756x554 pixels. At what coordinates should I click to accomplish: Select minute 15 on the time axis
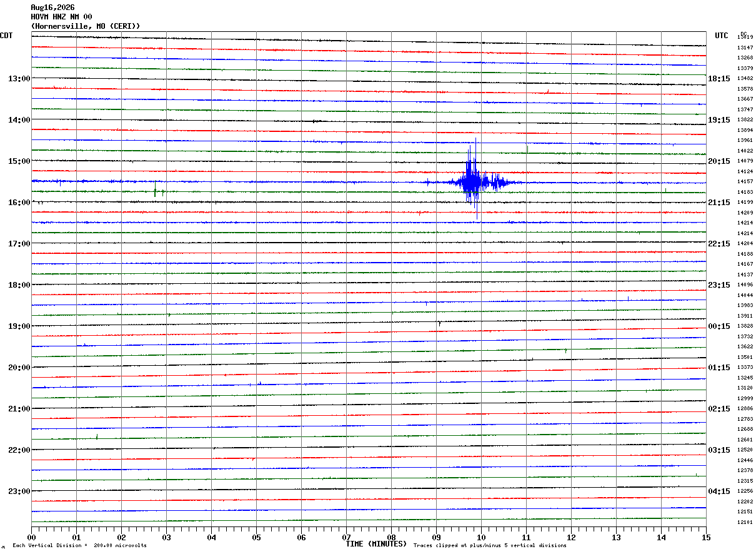pos(706,537)
